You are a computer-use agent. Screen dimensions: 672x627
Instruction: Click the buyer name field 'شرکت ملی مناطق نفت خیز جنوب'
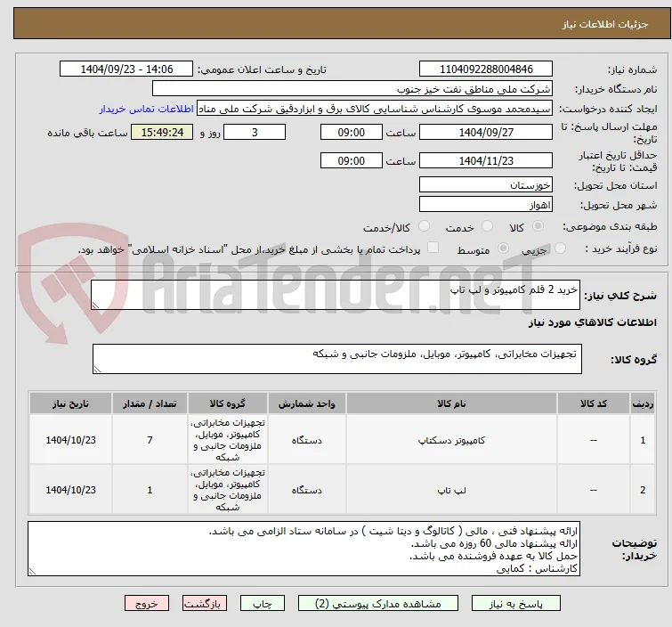pos(352,89)
